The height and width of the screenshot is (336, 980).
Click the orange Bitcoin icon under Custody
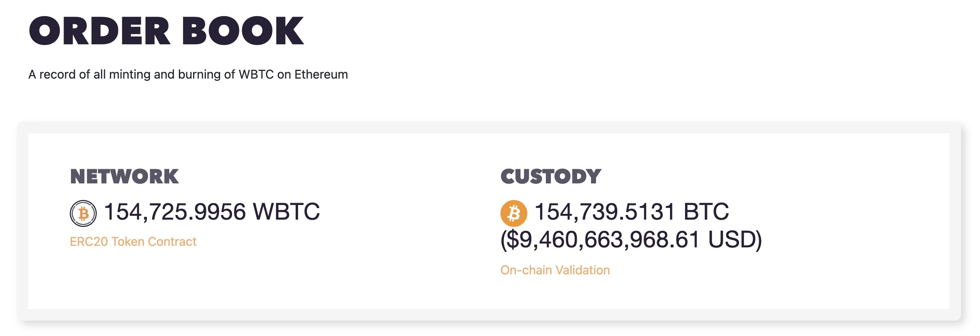tap(514, 213)
